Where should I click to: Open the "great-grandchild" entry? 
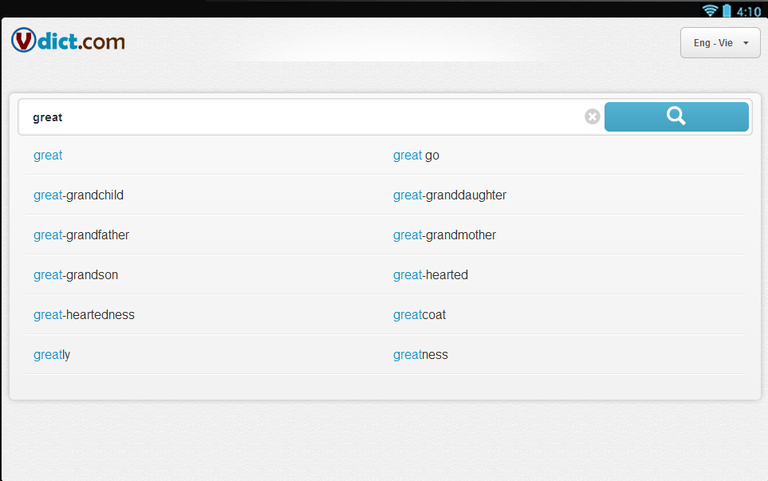pyautogui.click(x=78, y=195)
